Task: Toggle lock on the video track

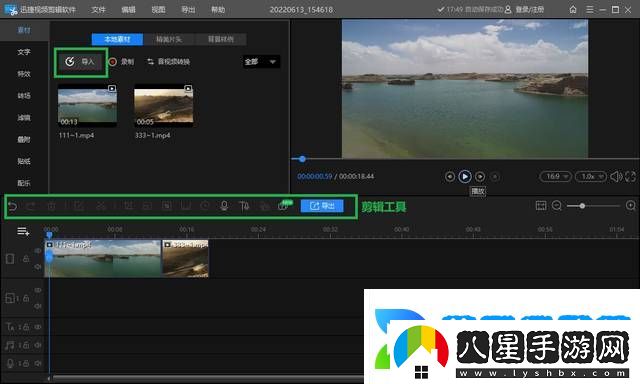Action: coord(26,259)
